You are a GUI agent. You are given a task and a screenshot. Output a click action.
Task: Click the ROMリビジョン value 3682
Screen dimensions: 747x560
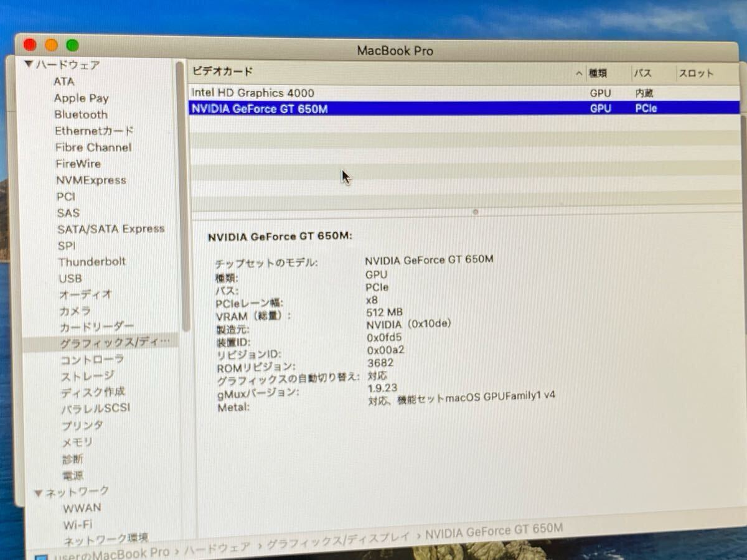pyautogui.click(x=380, y=363)
